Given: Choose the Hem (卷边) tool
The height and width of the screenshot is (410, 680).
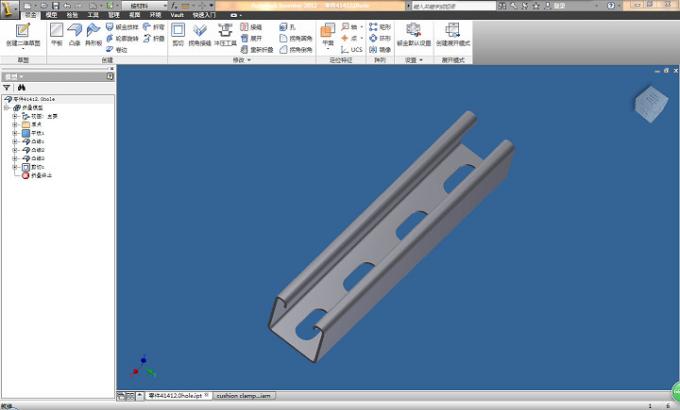Looking at the screenshot, I should [x=117, y=49].
